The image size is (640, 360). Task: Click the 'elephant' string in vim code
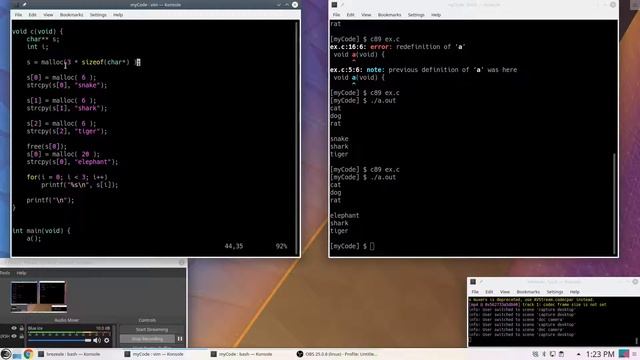tap(93, 162)
